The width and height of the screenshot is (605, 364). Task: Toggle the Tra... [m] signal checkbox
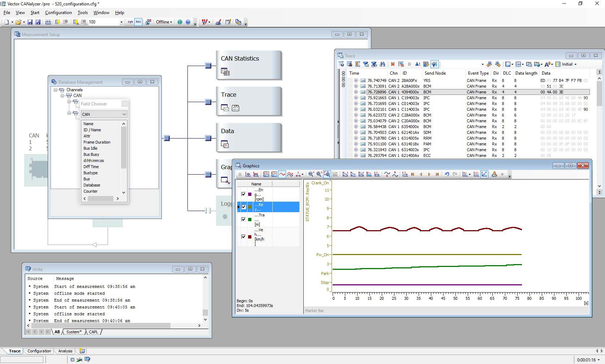point(243,219)
